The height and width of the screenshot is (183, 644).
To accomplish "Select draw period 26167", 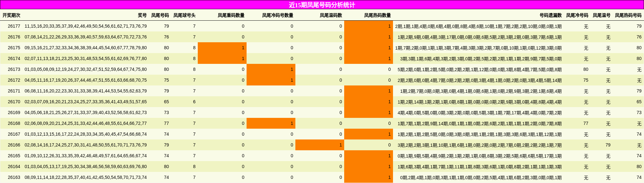I will point(14,134).
